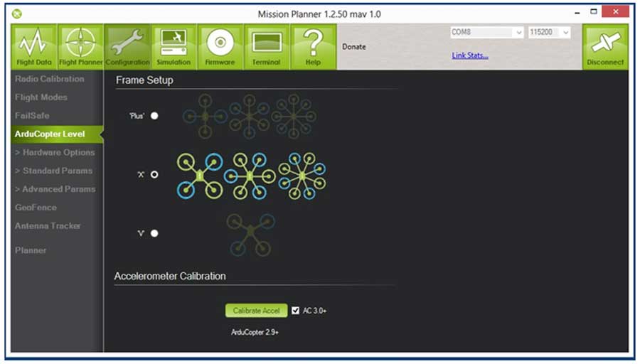This screenshot has height=364, width=640.
Task: Go to Antenna Tracker page
Action: click(x=48, y=225)
